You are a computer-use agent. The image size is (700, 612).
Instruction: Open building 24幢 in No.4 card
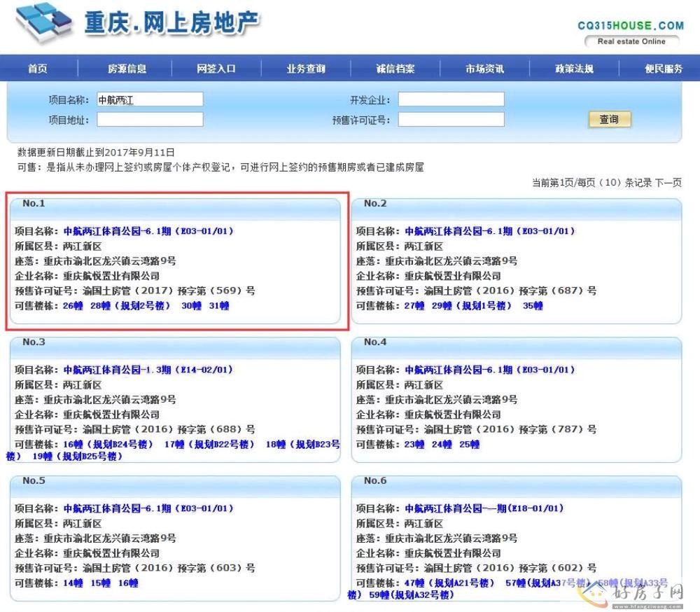coord(442,444)
